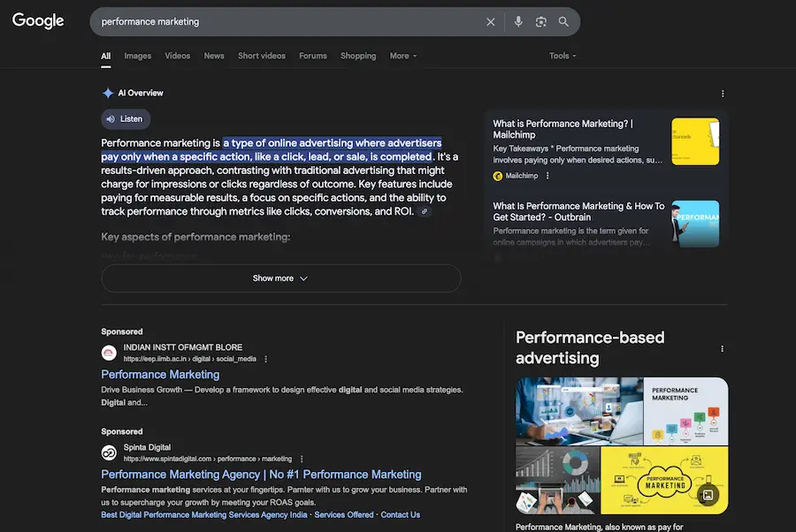Image resolution: width=796 pixels, height=532 pixels.
Task: Open the 'Best Digital Performance Marketing Services Agency India' sitelink
Action: click(x=204, y=514)
